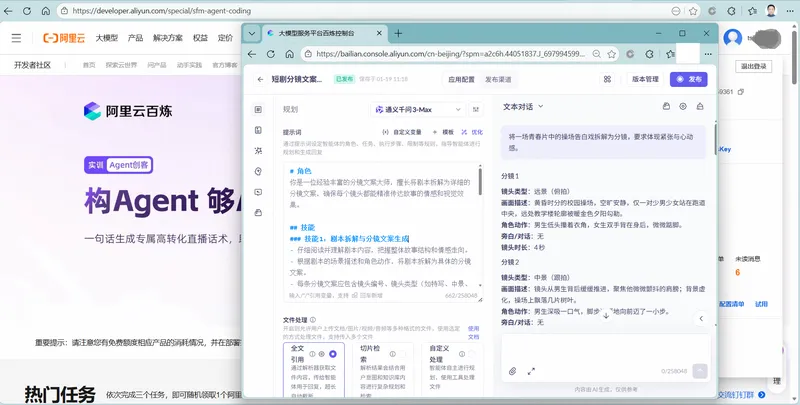Go to home page in front browser

pos(289,54)
